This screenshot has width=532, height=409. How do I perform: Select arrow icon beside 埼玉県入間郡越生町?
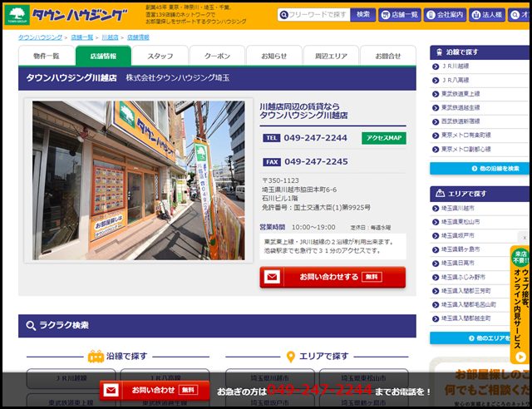tap(436, 318)
